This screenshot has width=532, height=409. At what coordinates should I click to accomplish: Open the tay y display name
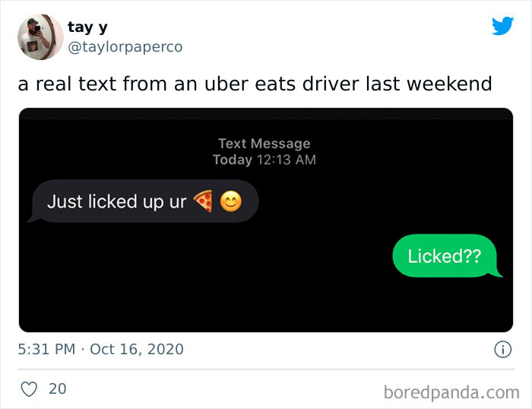87,27
